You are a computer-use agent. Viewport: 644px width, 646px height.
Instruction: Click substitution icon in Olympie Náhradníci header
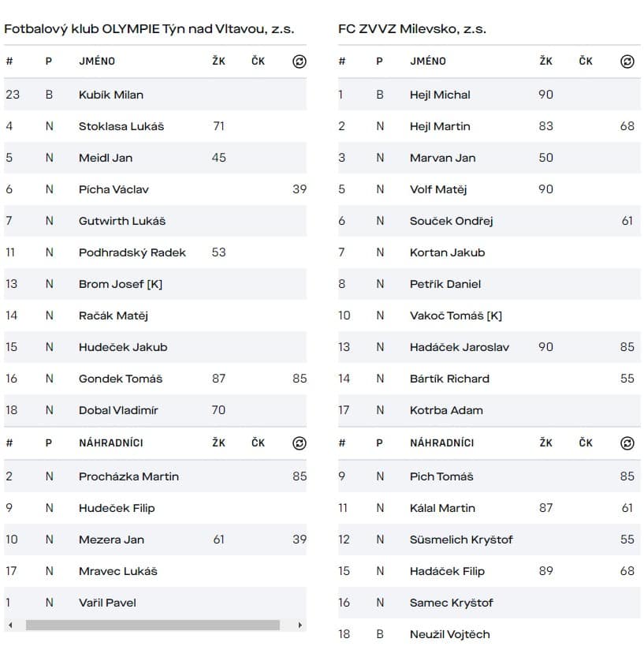299,442
